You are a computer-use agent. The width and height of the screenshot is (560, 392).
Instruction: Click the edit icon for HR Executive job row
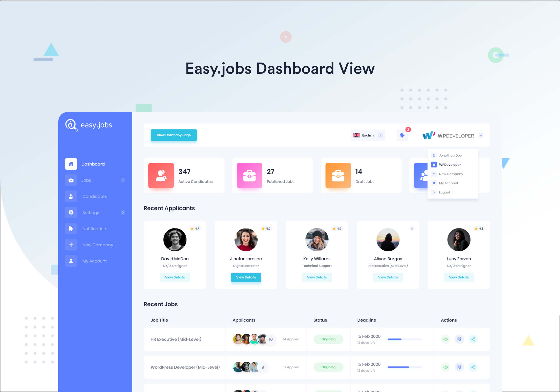(459, 339)
